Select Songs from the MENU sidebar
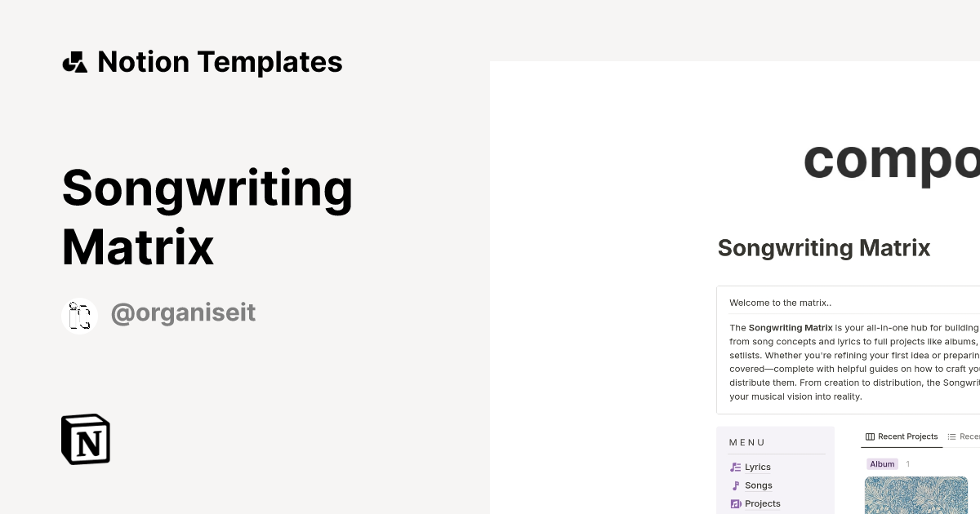 tap(759, 485)
